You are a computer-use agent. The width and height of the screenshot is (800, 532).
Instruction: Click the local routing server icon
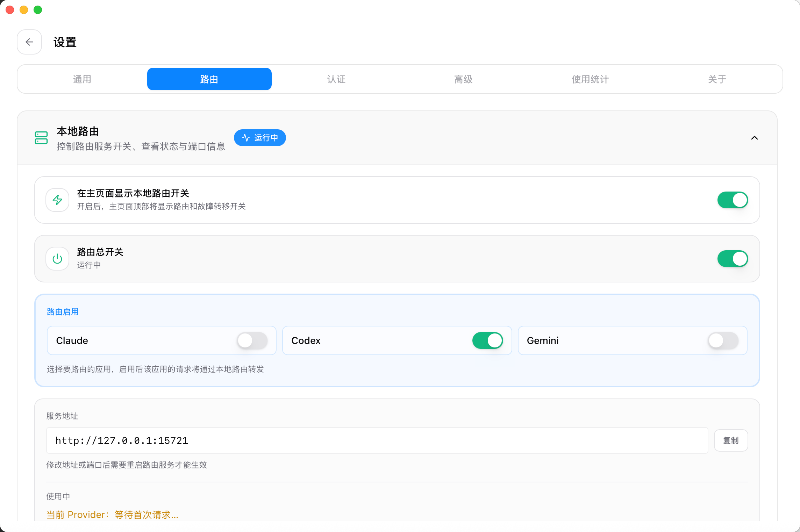pyautogui.click(x=41, y=138)
